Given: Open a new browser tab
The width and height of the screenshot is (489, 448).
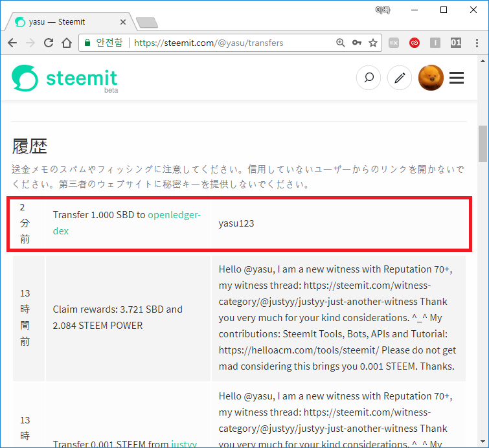Looking at the screenshot, I should tap(147, 23).
